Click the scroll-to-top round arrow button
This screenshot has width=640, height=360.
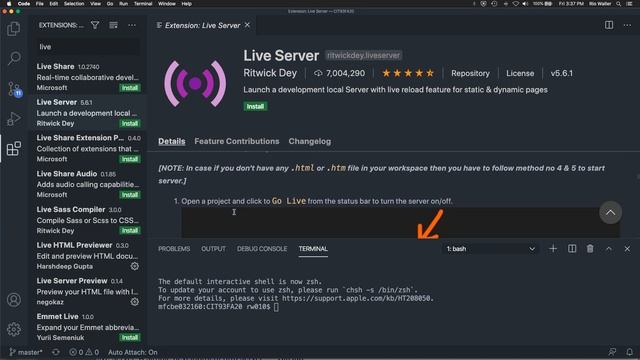coord(610,212)
